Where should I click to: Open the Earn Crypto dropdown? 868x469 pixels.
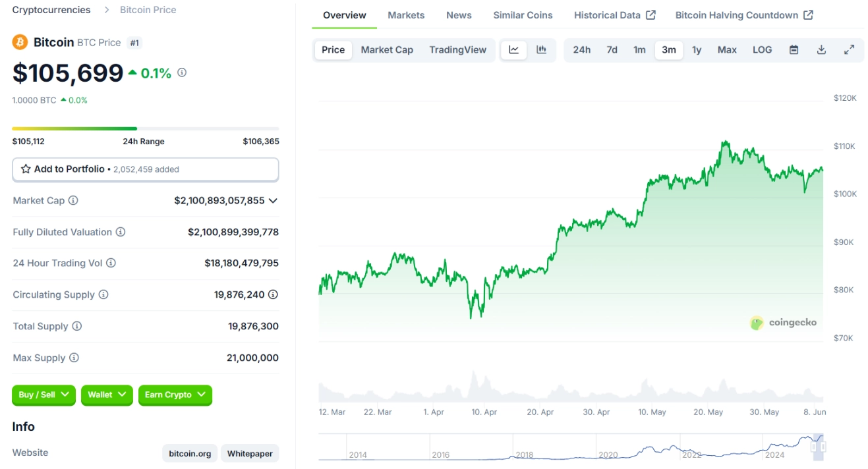click(x=175, y=395)
